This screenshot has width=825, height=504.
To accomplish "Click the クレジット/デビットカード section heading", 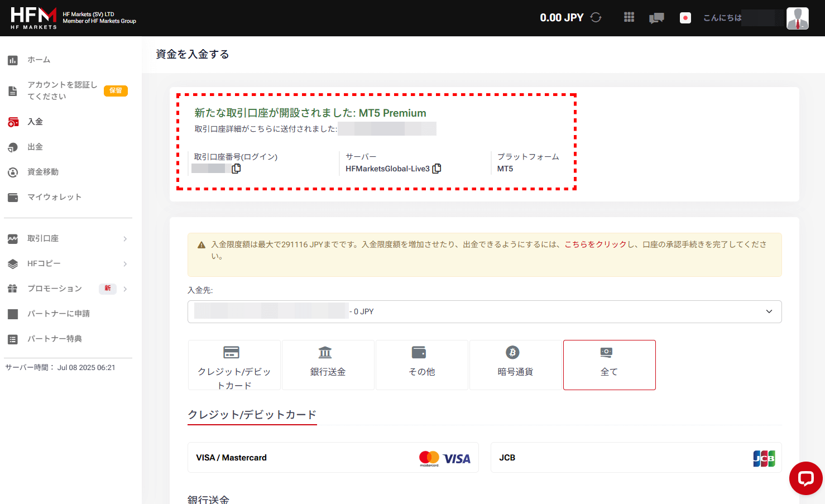I will [x=252, y=415].
